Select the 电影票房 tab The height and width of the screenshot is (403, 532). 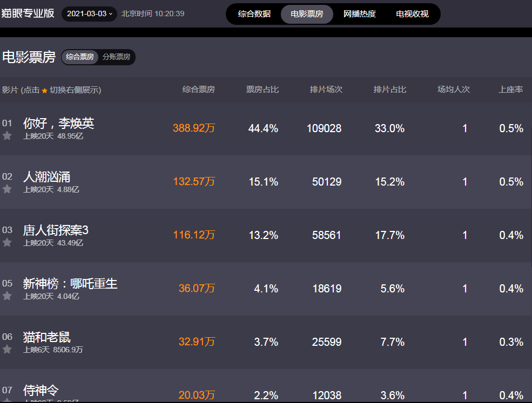tap(307, 14)
